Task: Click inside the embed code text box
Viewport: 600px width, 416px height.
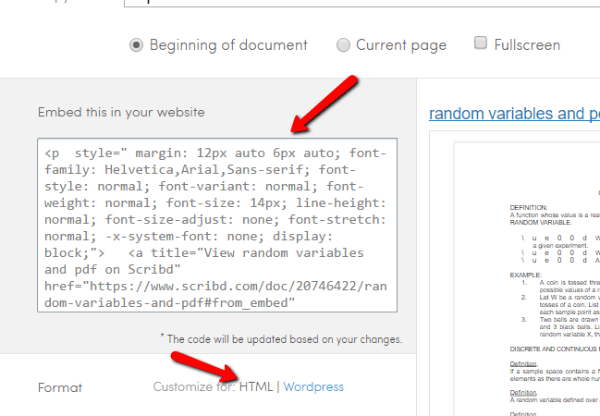Action: [x=217, y=225]
